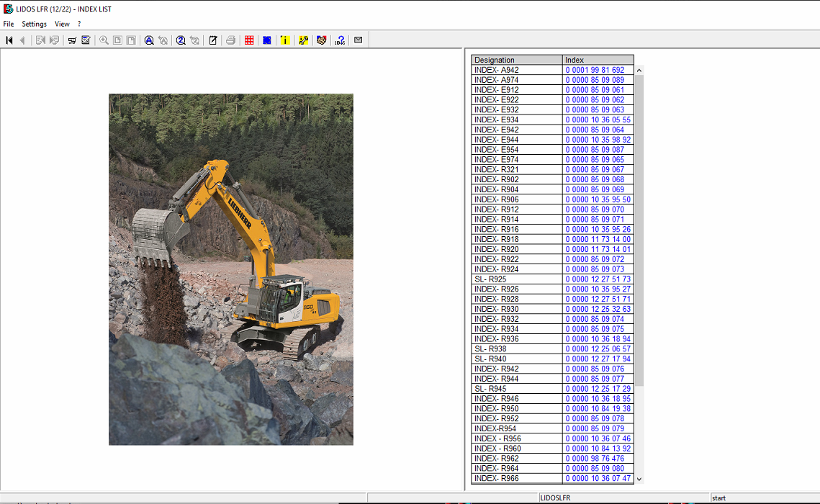Click the first greyed page view icon
This screenshot has height=504, width=820.
tap(117, 40)
